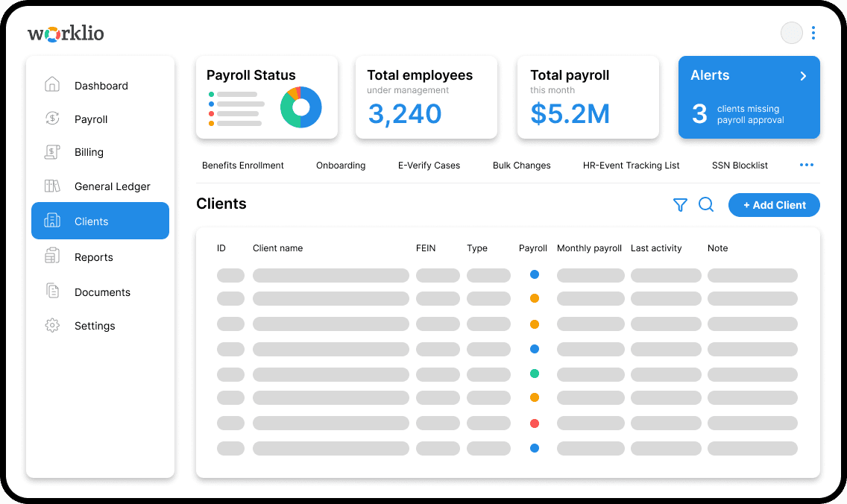Open the three-dot menu in the top-right corner
The height and width of the screenshot is (504, 847).
pos(813,33)
